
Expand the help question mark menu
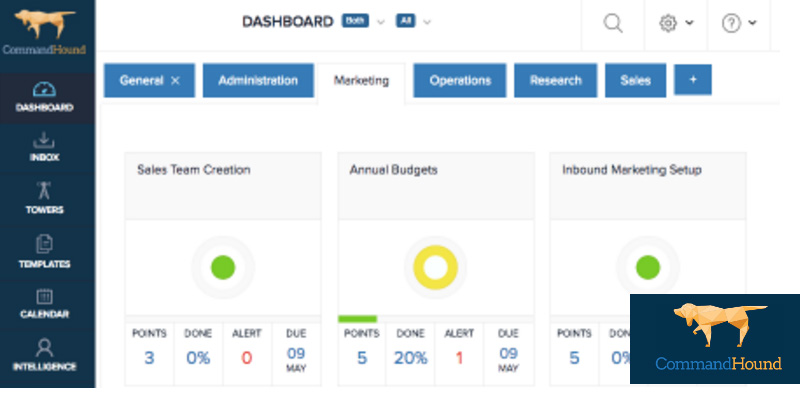[x=739, y=23]
